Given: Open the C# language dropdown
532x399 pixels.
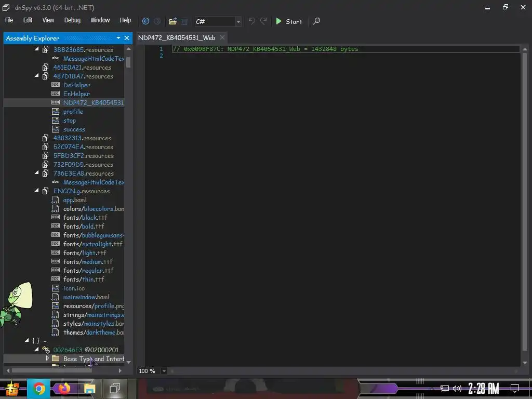Looking at the screenshot, I should pos(238,21).
